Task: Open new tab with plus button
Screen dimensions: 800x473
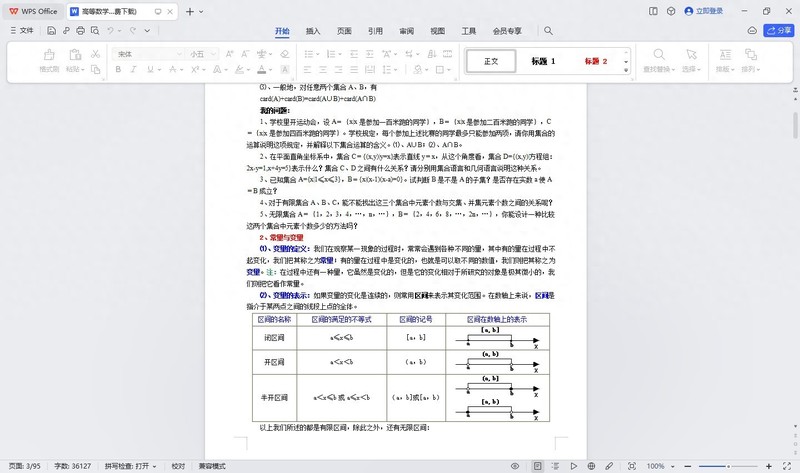Action: pos(189,11)
